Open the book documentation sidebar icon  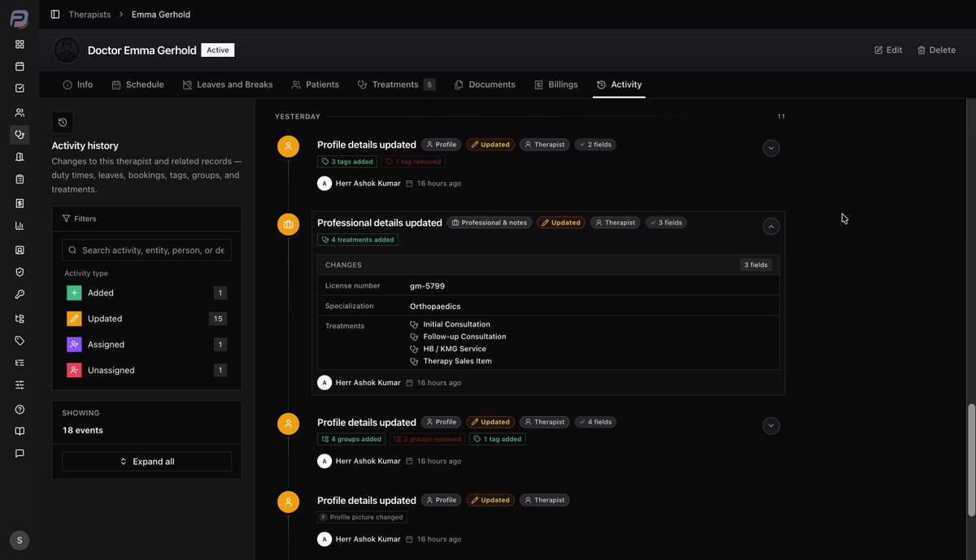point(20,431)
